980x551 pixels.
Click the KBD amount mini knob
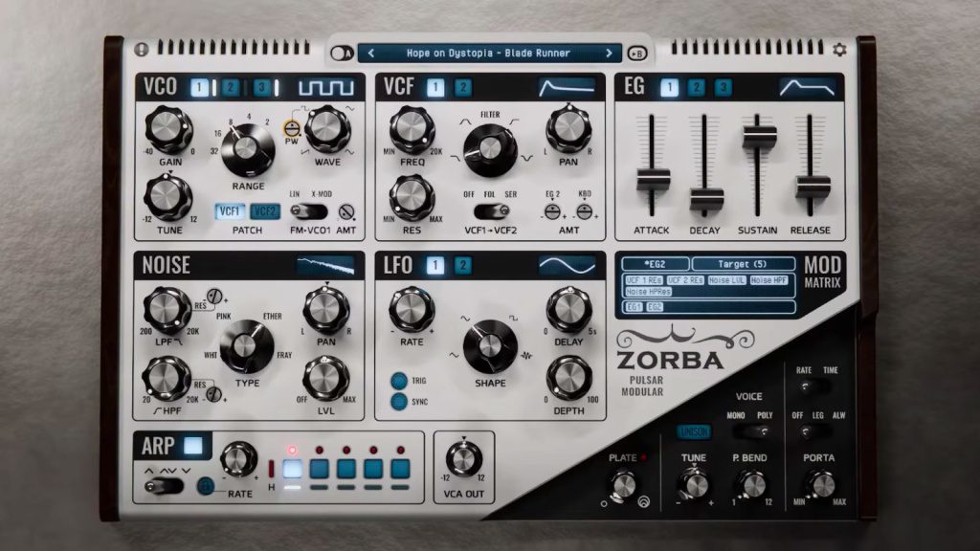pyautogui.click(x=585, y=212)
